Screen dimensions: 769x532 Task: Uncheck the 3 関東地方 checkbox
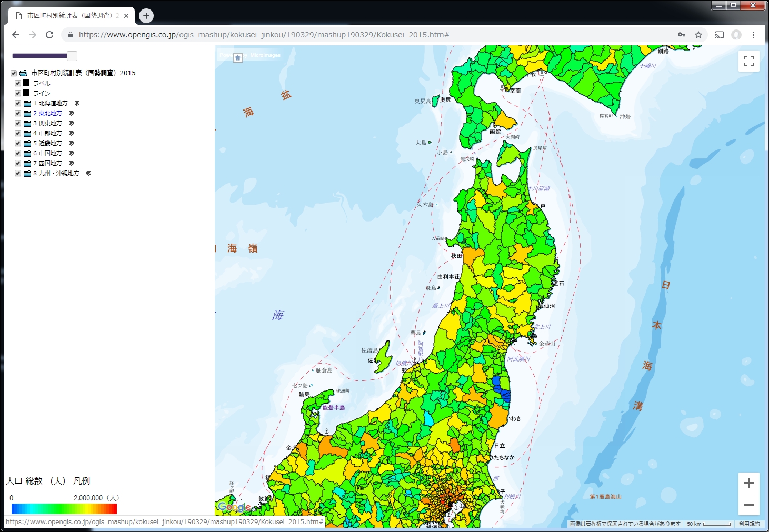coord(18,123)
